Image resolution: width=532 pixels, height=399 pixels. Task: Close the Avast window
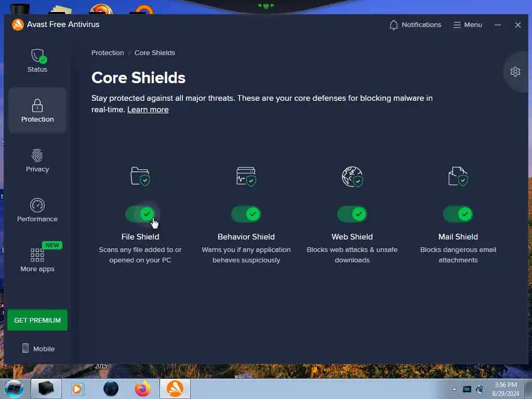[x=518, y=25]
